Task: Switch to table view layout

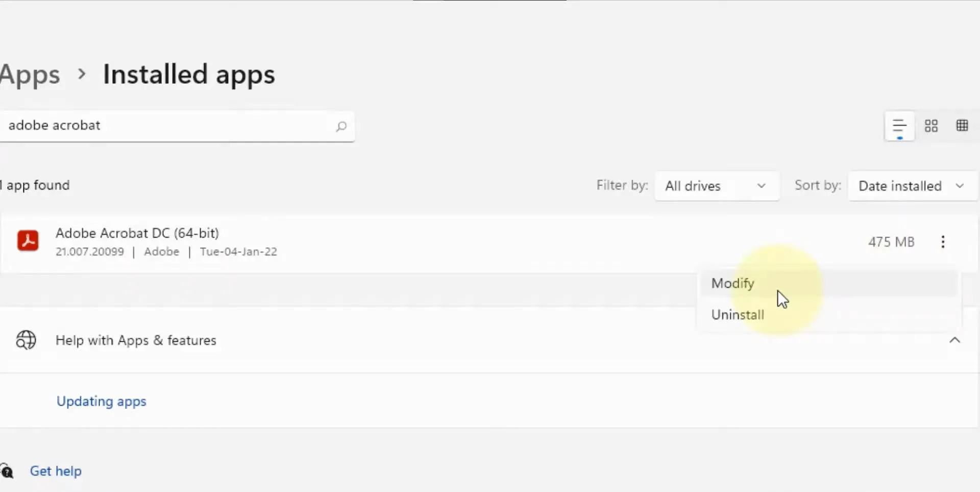Action: pos(962,126)
